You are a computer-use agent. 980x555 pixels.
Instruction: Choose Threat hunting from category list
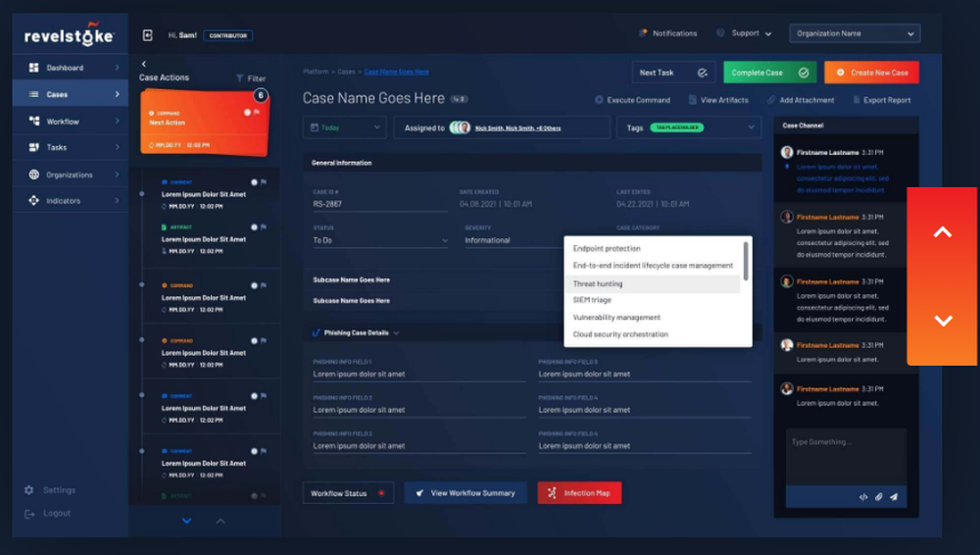pyautogui.click(x=652, y=284)
